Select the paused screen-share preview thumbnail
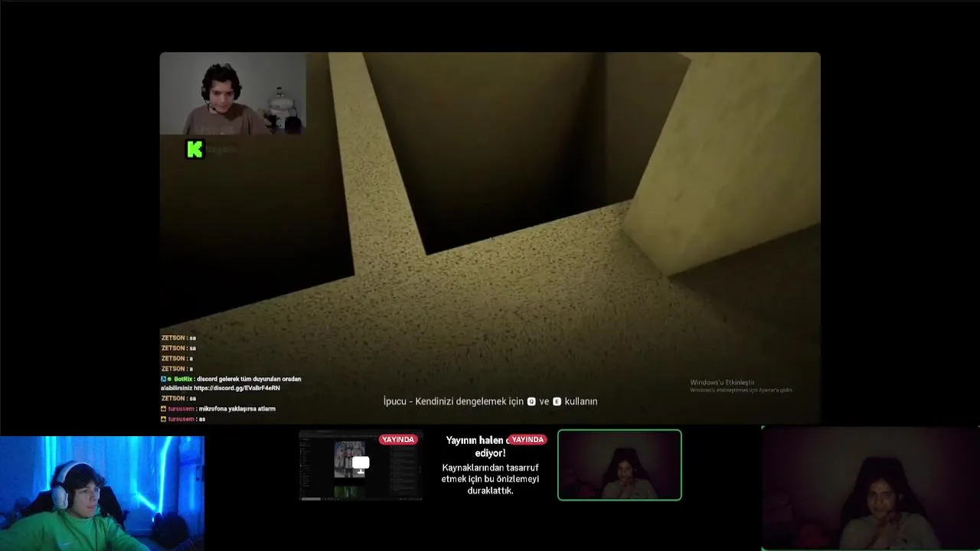This screenshot has height=551, width=980. tap(361, 465)
